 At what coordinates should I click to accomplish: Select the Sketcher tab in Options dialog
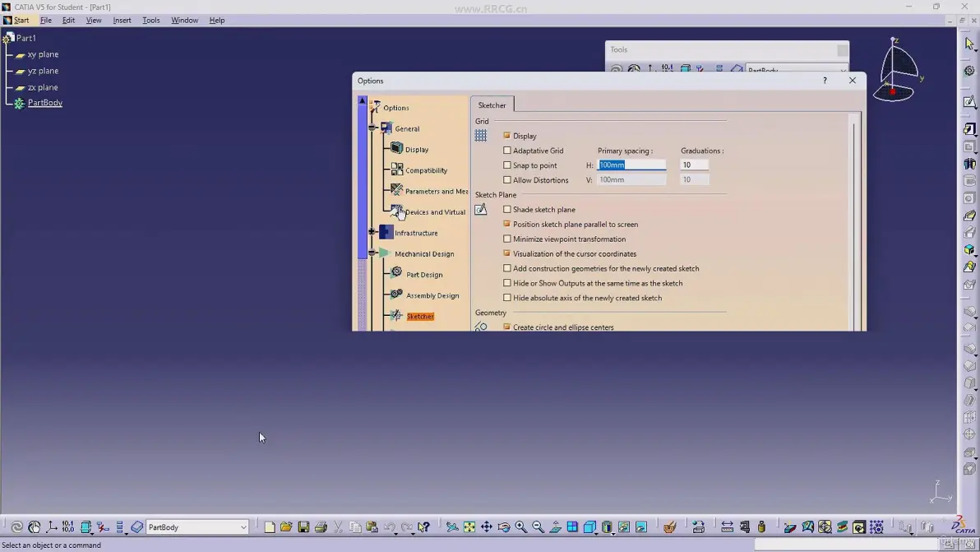(492, 105)
